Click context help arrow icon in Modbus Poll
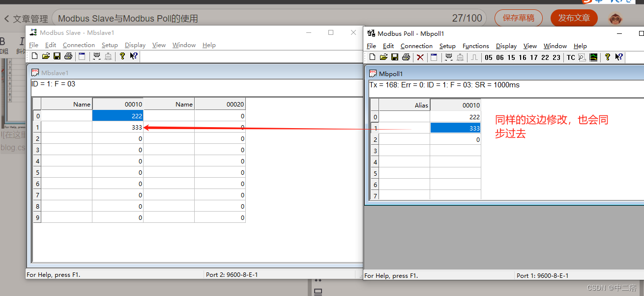The width and height of the screenshot is (644, 296). click(619, 57)
